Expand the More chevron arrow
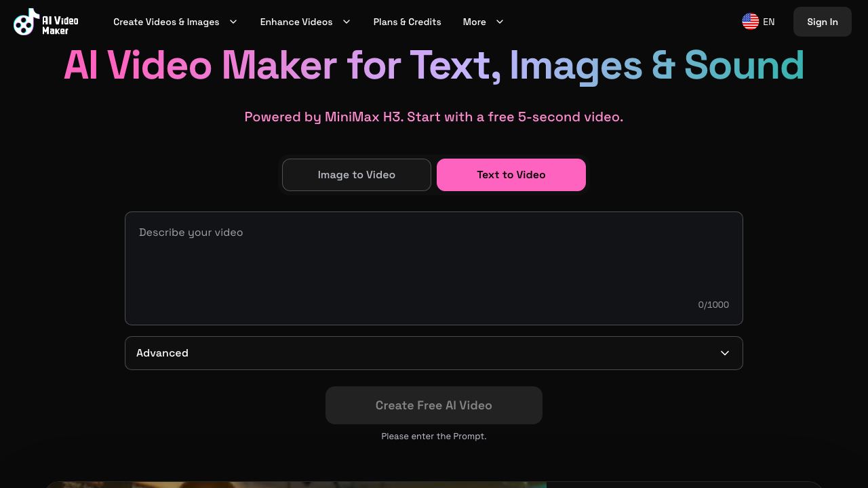Image resolution: width=868 pixels, height=488 pixels. [x=500, y=22]
